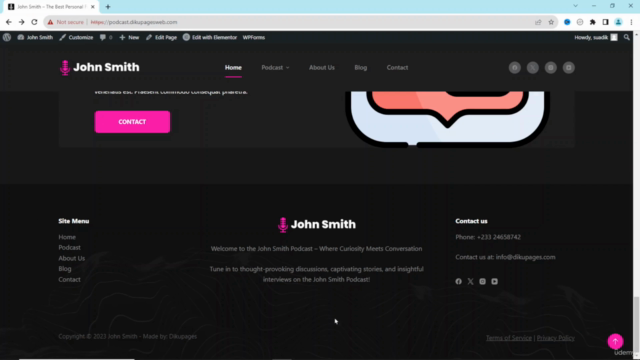Click Blog in the footer Site Menu
This screenshot has width=640, height=360.
[64, 269]
